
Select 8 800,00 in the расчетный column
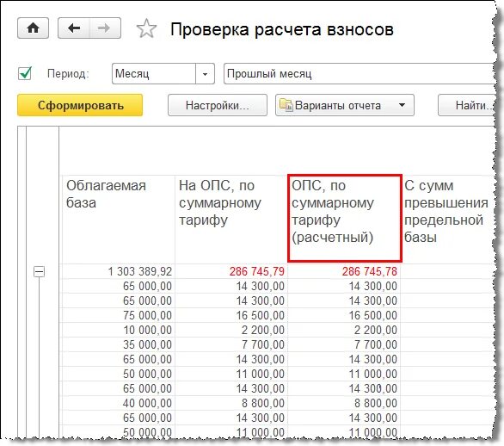click(344, 403)
